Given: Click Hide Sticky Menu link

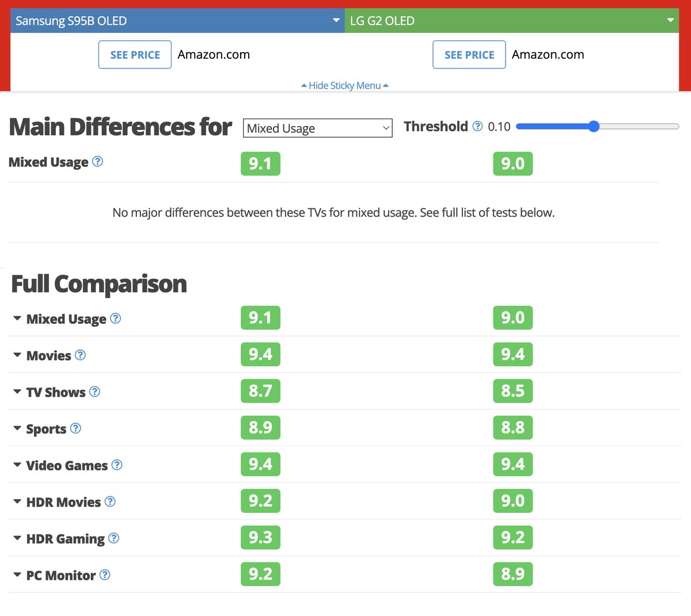Looking at the screenshot, I should [345, 85].
